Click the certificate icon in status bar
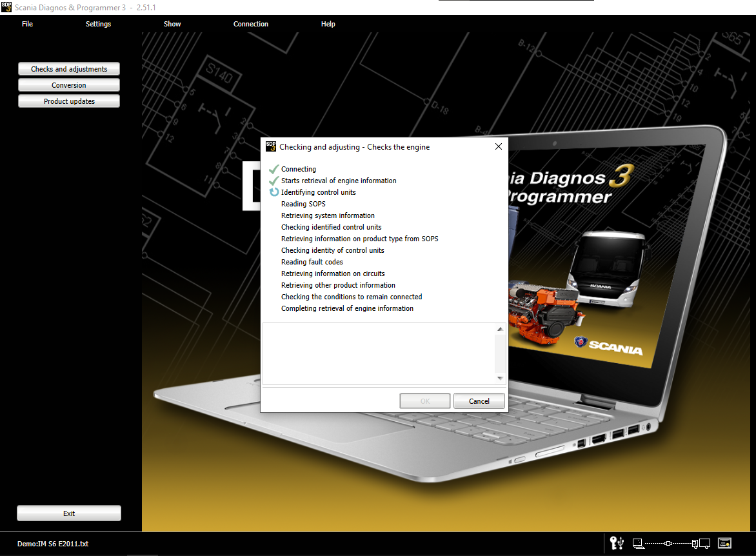Viewport: 756px width, 556px height. click(724, 544)
